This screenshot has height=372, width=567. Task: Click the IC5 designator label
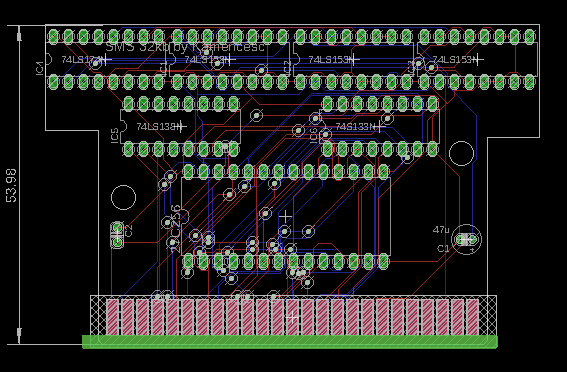114,135
